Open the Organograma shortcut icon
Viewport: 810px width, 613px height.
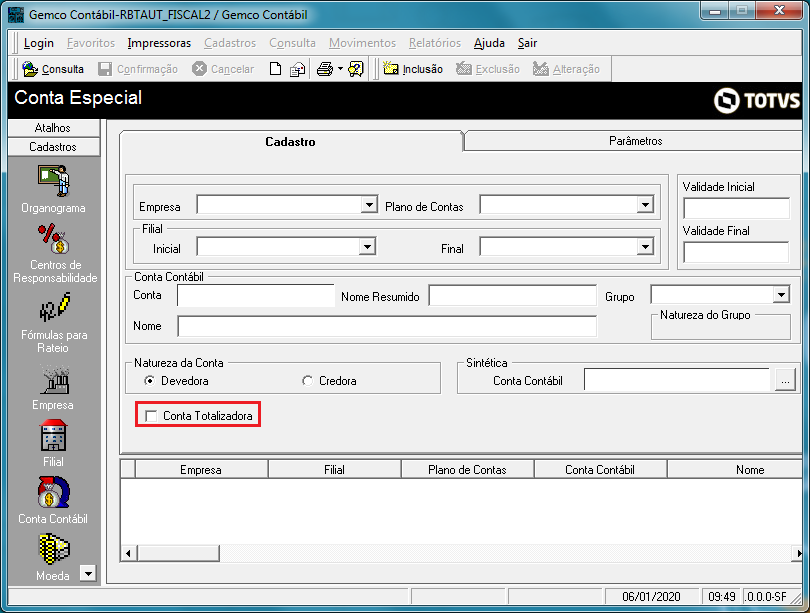click(54, 181)
